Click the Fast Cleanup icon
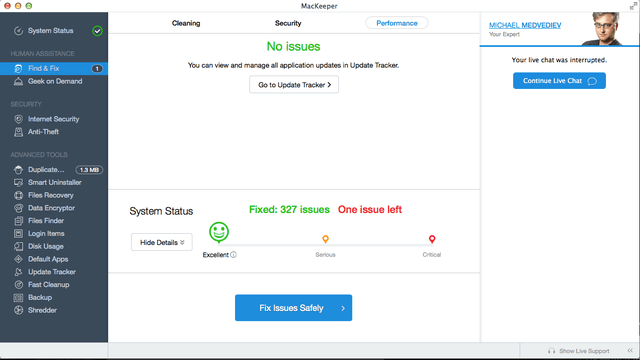Image resolution: width=640 pixels, height=360 pixels. tap(18, 284)
